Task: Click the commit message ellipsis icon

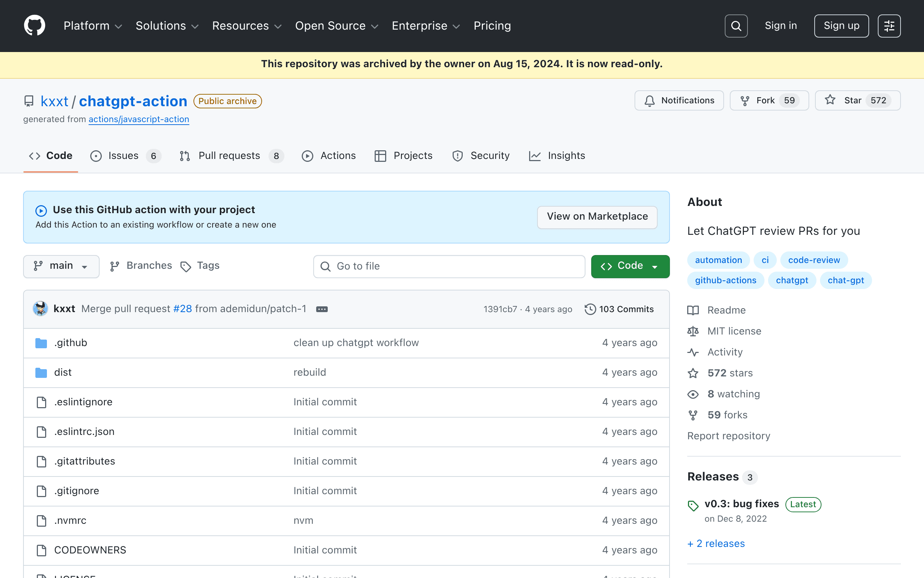Action: tap(322, 309)
